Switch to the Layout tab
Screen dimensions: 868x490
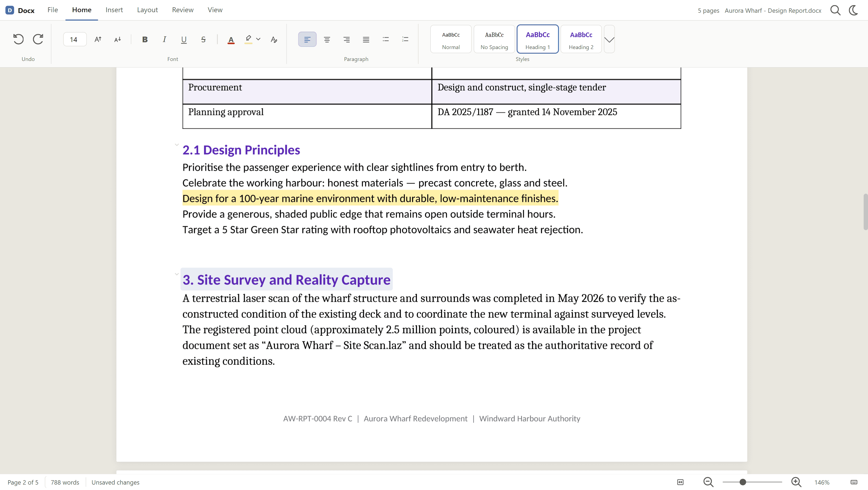pos(147,10)
